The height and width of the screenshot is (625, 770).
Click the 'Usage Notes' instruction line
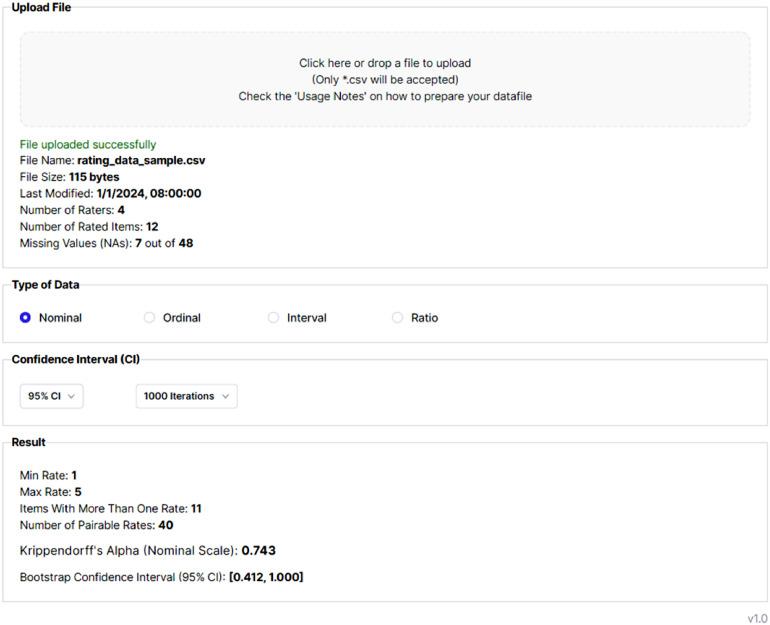click(x=385, y=97)
